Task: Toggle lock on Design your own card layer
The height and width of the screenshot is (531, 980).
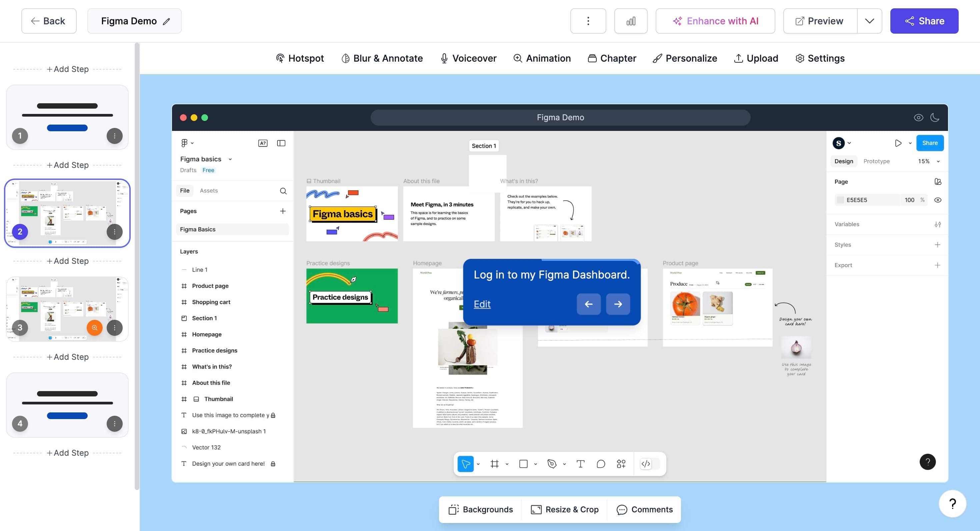Action: click(273, 464)
